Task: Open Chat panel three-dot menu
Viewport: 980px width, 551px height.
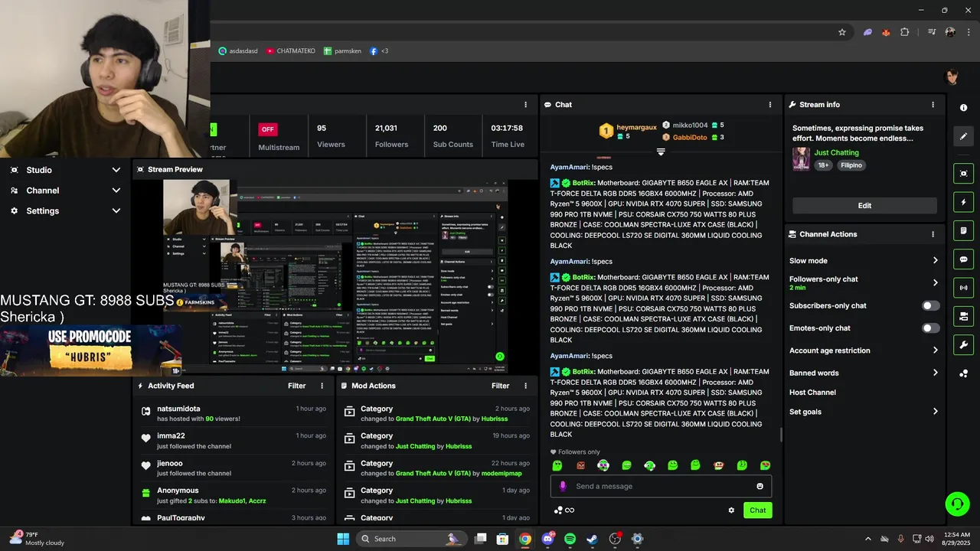Action: 770,105
